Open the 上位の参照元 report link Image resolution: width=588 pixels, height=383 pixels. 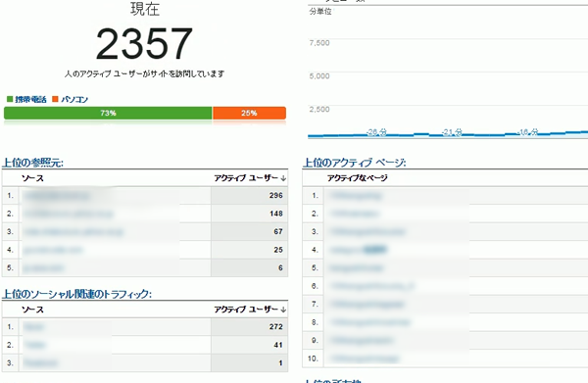pyautogui.click(x=32, y=163)
